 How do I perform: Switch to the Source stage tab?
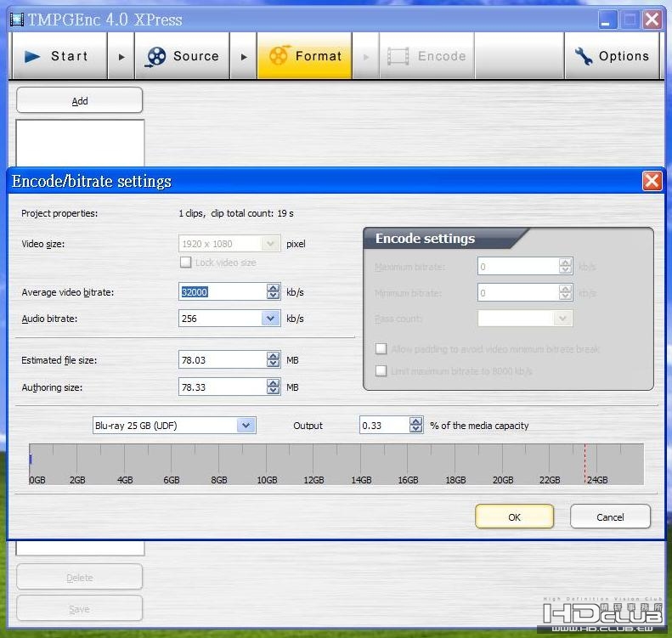tap(182, 56)
